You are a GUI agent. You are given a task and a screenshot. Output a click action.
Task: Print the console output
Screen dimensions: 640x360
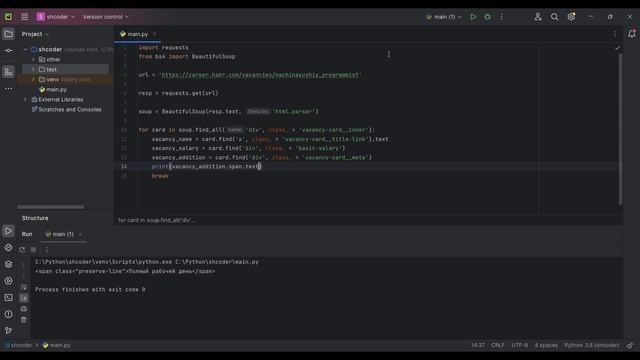click(x=24, y=309)
